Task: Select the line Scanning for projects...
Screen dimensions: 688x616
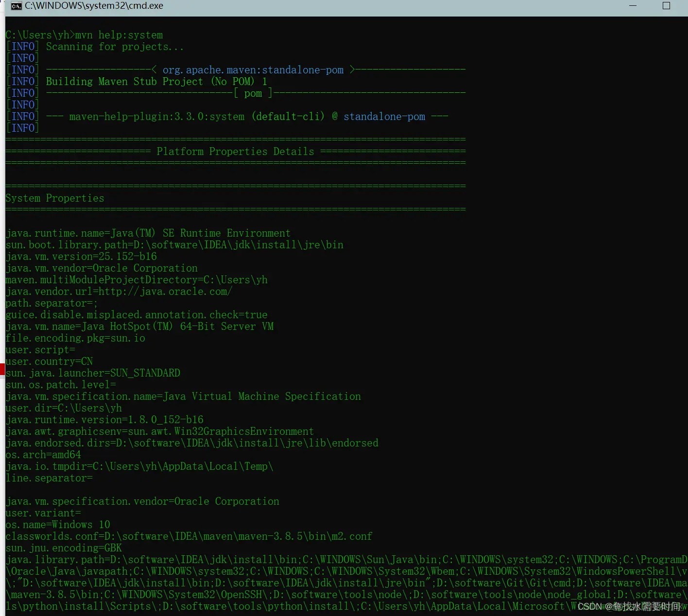Action: tap(115, 47)
